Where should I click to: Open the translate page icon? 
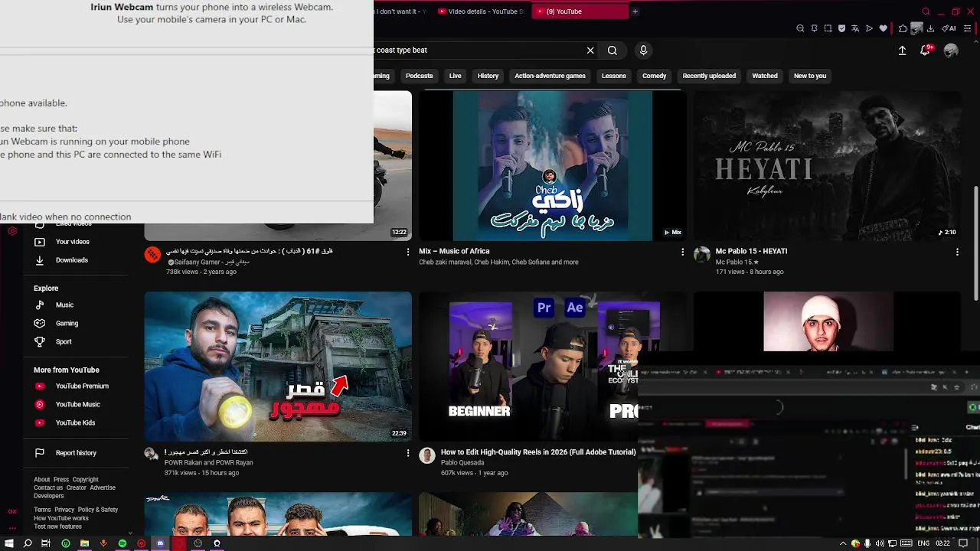point(855,28)
